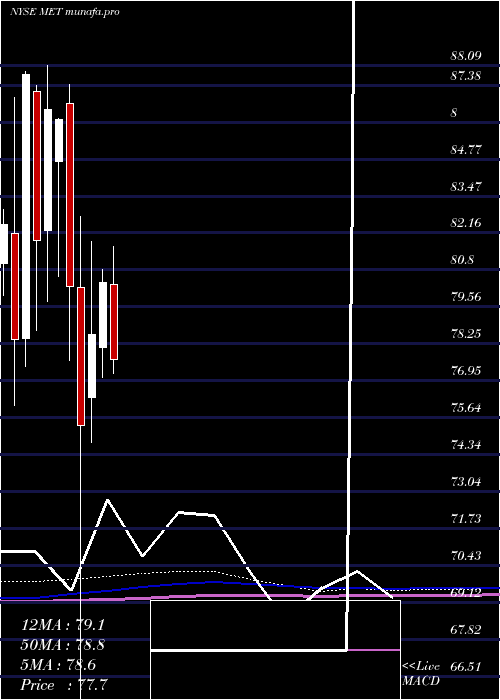Click the 82.16 price axis label
500x700 pixels.
click(466, 222)
